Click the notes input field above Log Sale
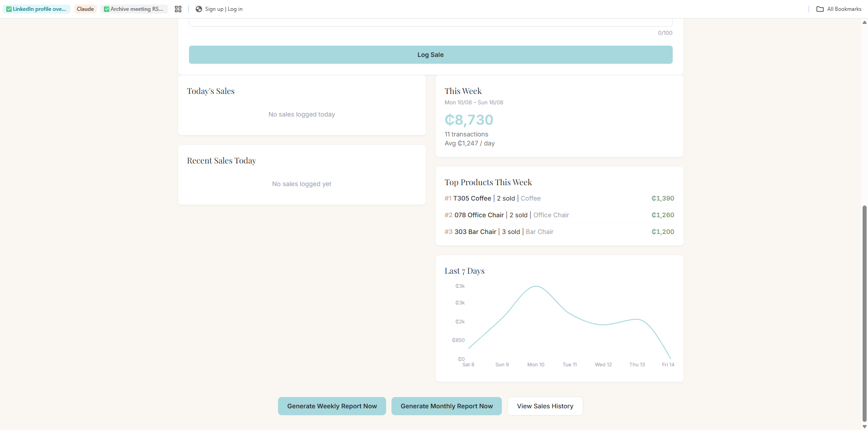 [x=430, y=22]
